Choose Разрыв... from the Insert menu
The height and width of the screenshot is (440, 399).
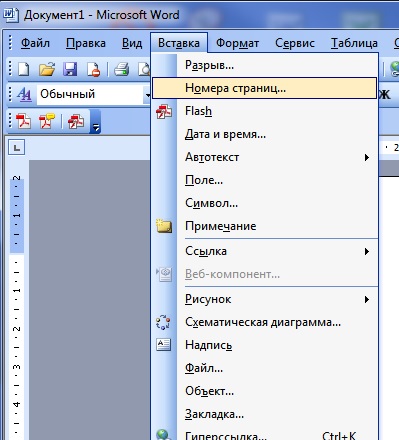(264, 65)
